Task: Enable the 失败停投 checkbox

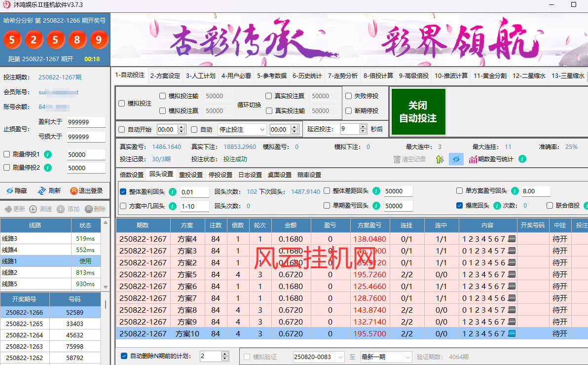Action: (x=349, y=96)
